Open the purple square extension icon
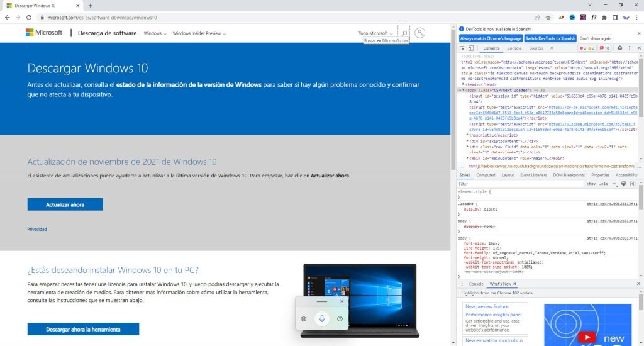Image resolution: width=644 pixels, height=346 pixels. click(x=583, y=18)
